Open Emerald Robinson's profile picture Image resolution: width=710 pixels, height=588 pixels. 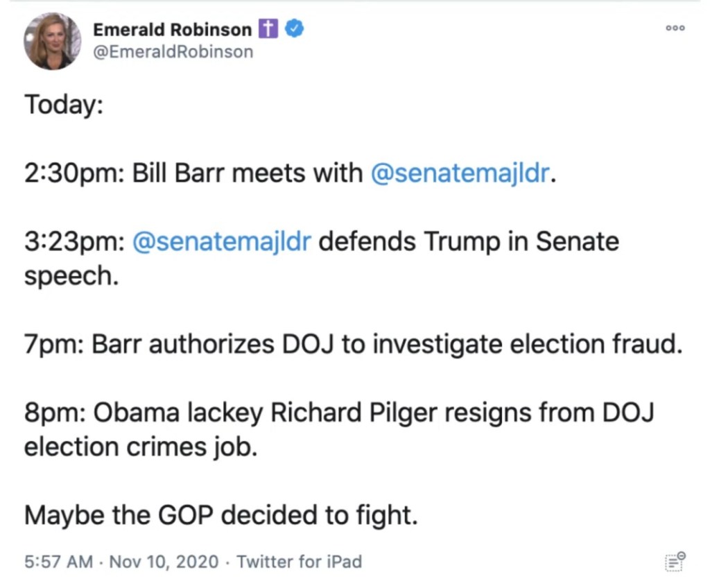(x=53, y=42)
